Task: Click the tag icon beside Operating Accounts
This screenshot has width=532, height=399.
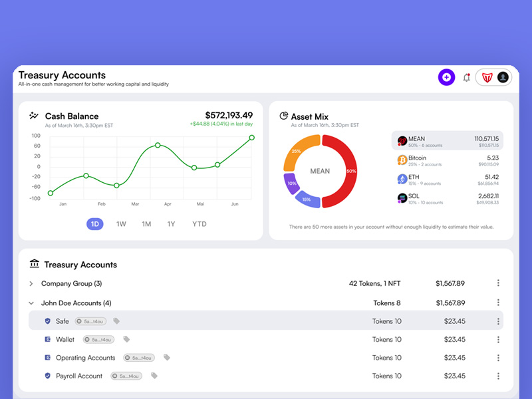Action: 167,358
